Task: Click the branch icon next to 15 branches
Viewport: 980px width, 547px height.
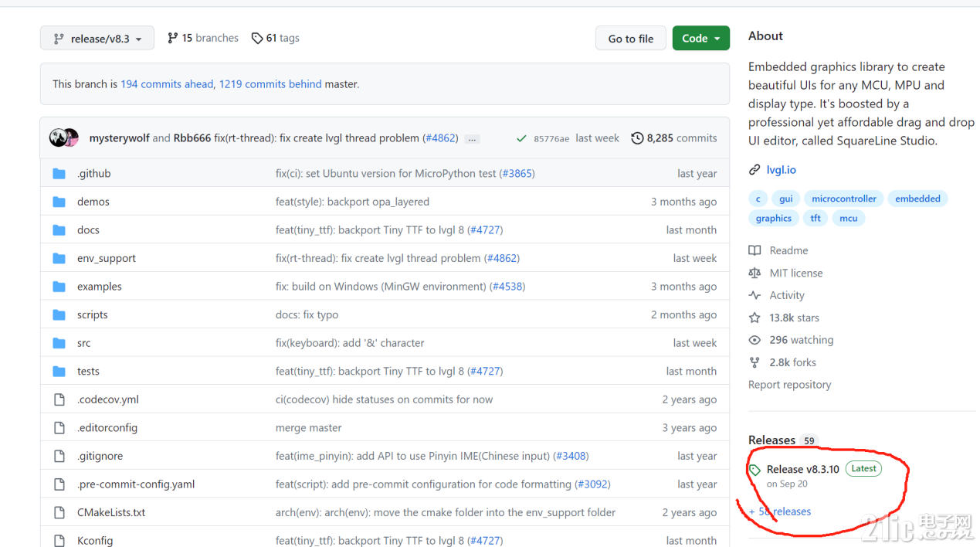Action: pyautogui.click(x=173, y=38)
